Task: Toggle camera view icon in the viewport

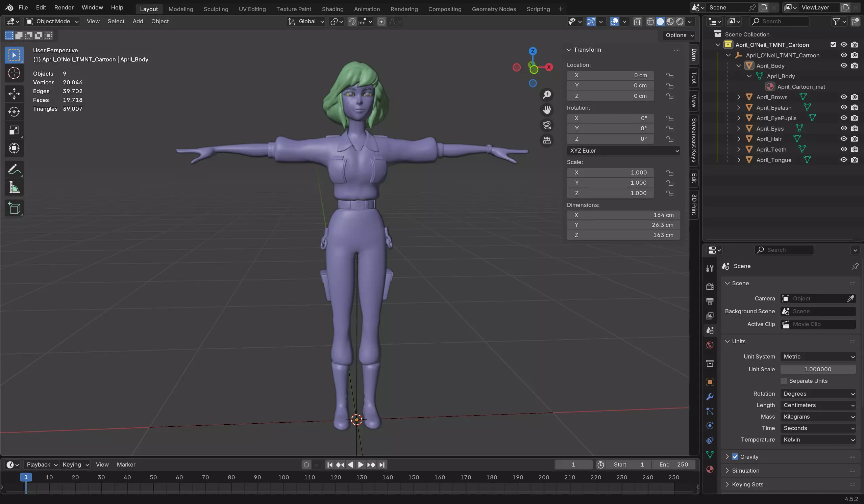Action: point(547,125)
